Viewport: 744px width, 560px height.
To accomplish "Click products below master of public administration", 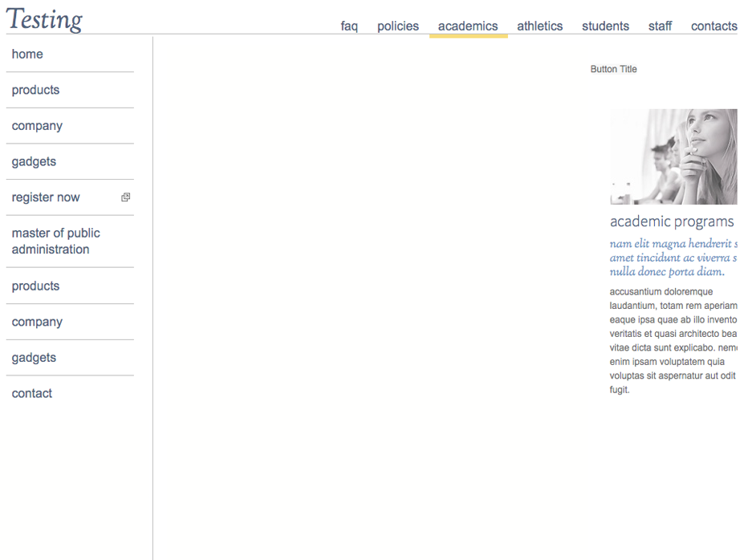I will tap(35, 286).
